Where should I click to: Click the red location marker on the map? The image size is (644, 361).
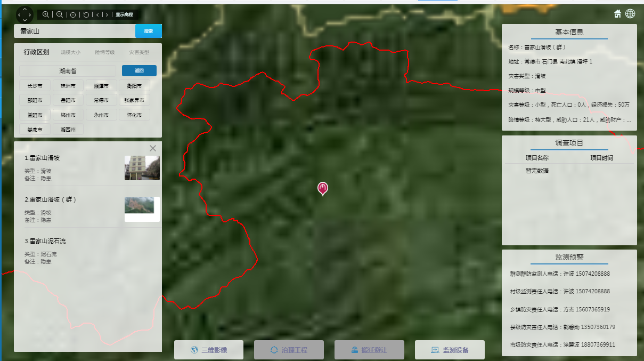coord(322,188)
